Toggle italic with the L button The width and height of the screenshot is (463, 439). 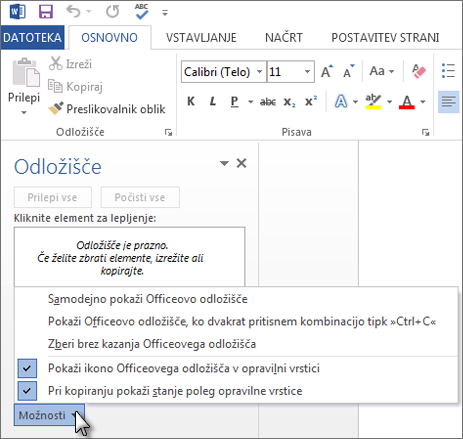[x=213, y=101]
